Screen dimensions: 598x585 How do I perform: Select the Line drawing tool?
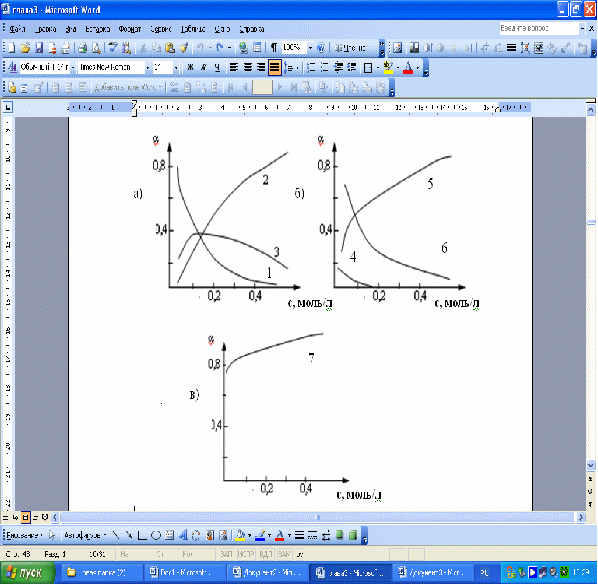coord(116,535)
